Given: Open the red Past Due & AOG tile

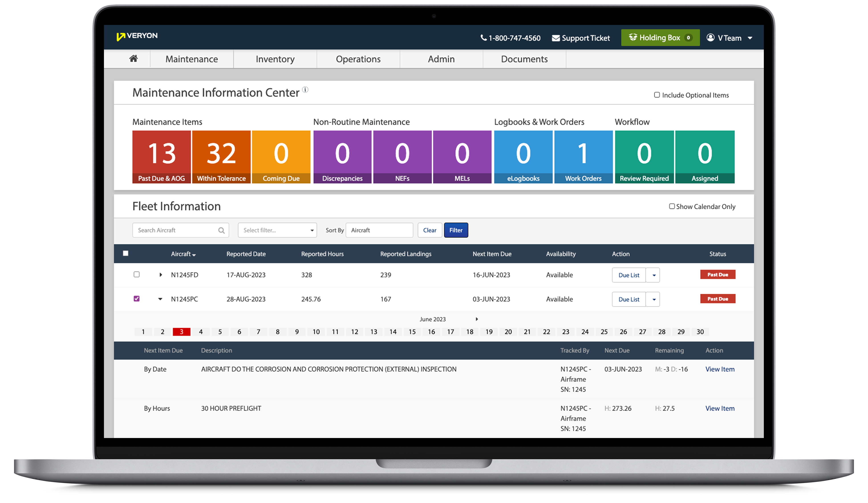Looking at the screenshot, I should pos(162,157).
